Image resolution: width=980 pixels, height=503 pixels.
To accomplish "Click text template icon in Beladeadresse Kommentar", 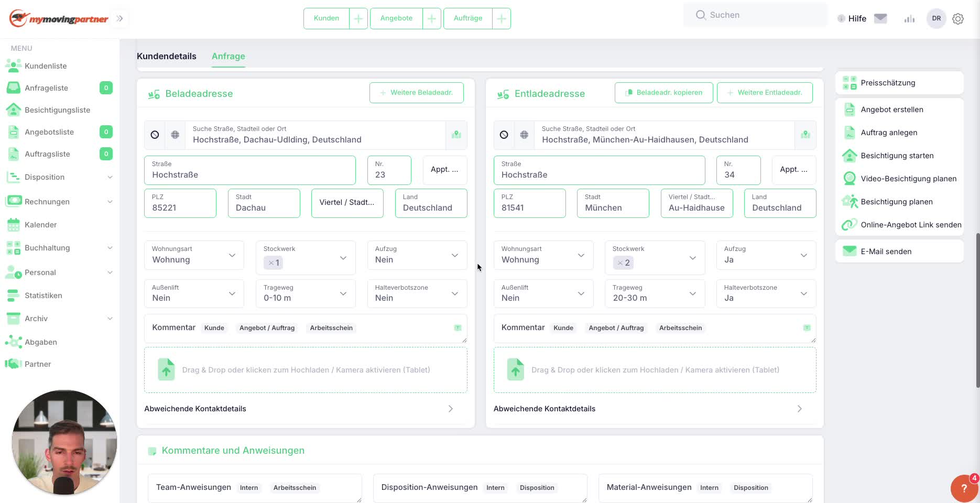I will (x=458, y=328).
